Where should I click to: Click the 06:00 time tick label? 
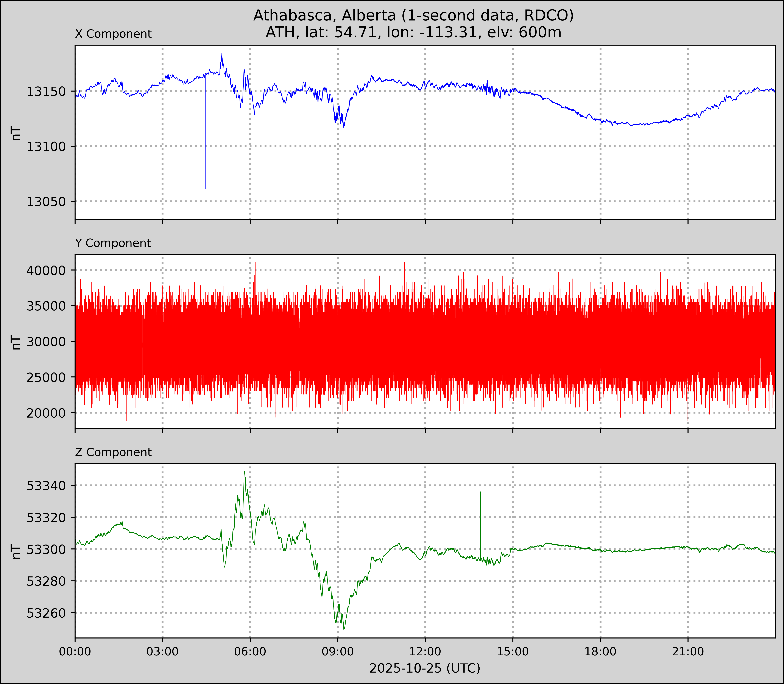[x=250, y=651]
